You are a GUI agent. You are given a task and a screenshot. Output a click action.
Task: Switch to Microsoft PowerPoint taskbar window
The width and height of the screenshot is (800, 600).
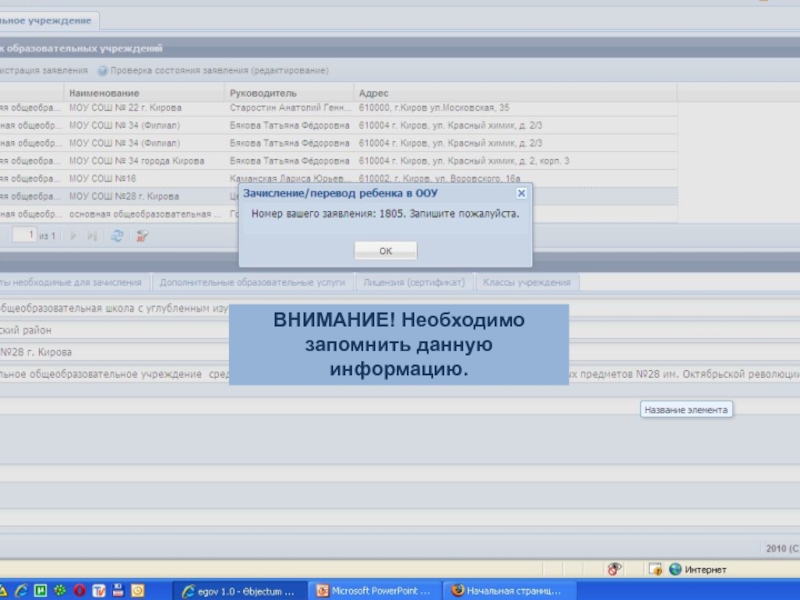click(x=372, y=590)
